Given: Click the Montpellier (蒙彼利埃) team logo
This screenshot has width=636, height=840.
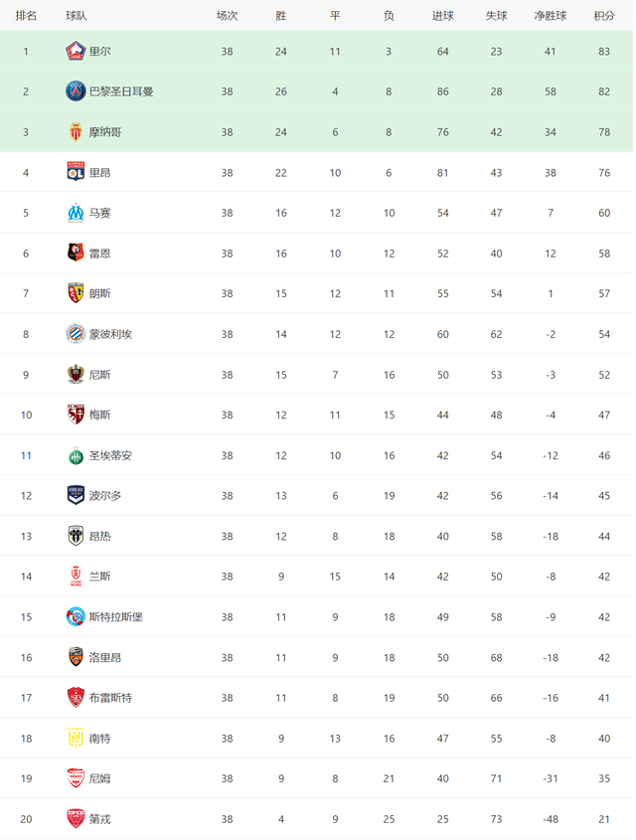Looking at the screenshot, I should pyautogui.click(x=76, y=334).
